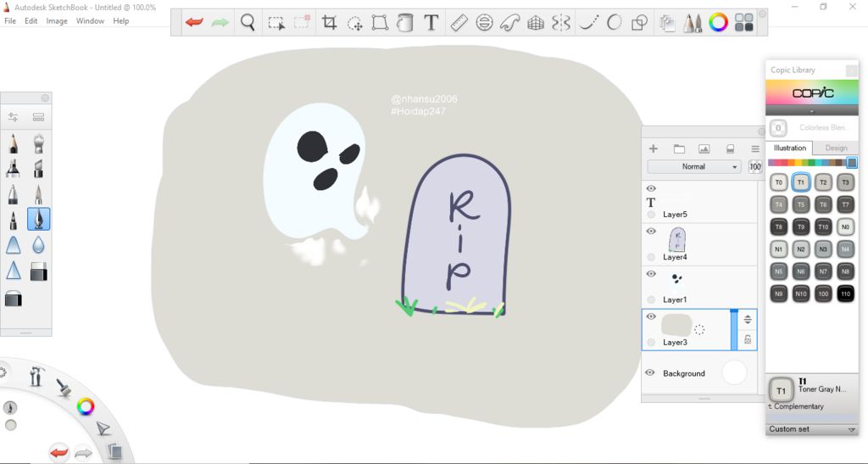The width and height of the screenshot is (868, 464).
Task: Toggle the circle marker on Layer1
Action: [651, 299]
